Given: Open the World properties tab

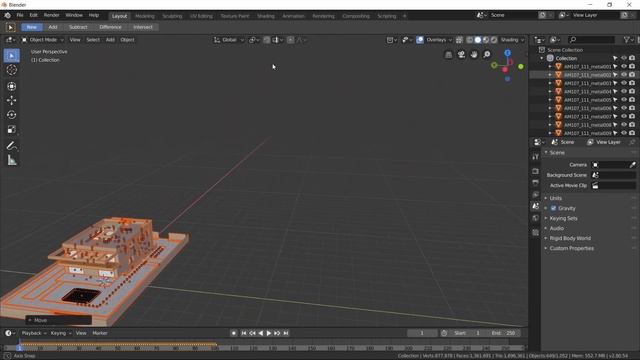Looking at the screenshot, I should click(x=536, y=218).
